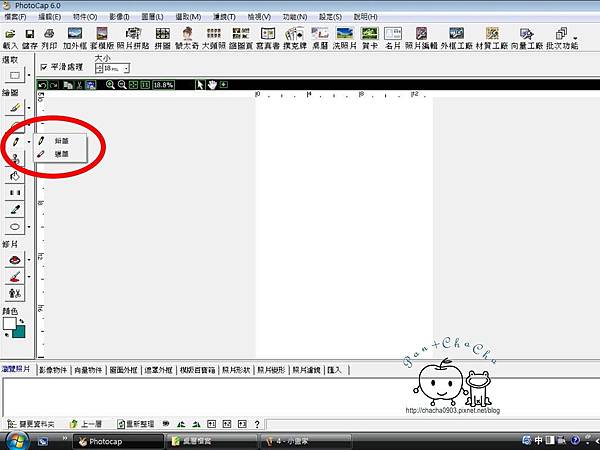Click the size stepper arrows

(x=99, y=68)
